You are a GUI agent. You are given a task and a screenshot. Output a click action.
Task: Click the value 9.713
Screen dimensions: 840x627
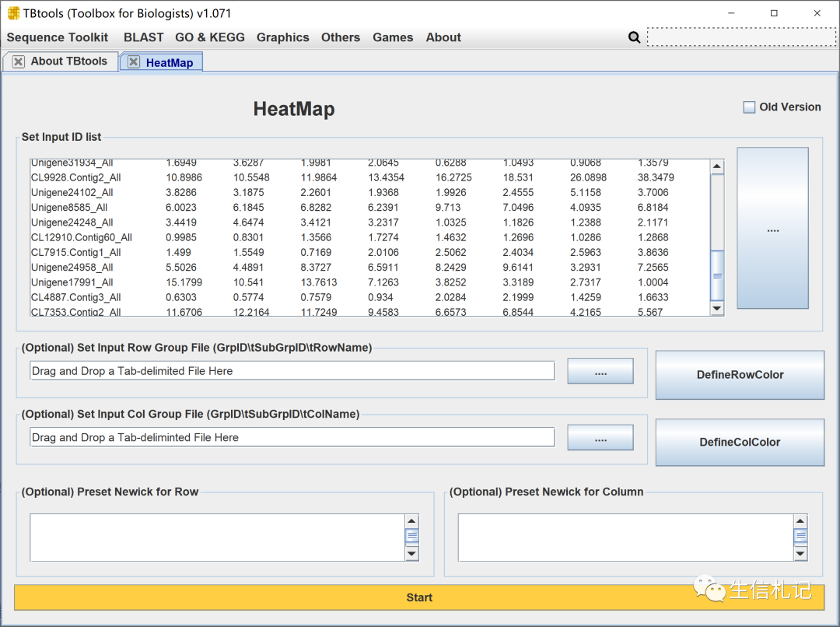pyautogui.click(x=448, y=208)
